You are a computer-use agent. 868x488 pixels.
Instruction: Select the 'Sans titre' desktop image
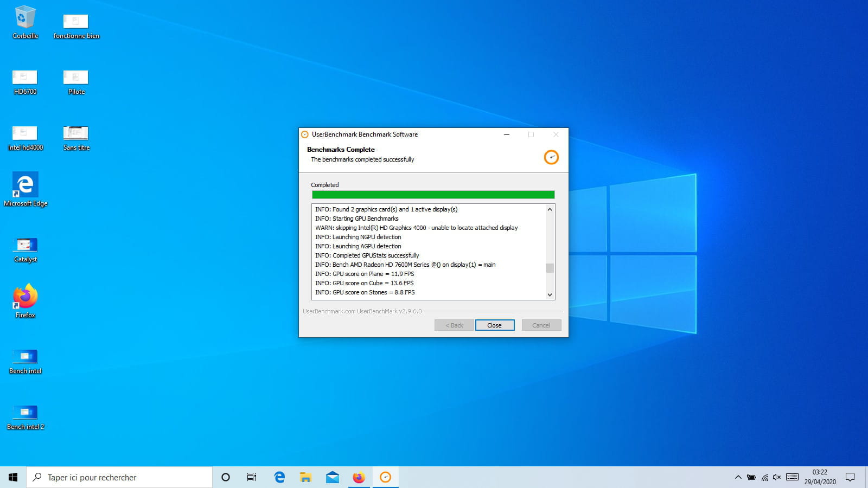pos(76,138)
